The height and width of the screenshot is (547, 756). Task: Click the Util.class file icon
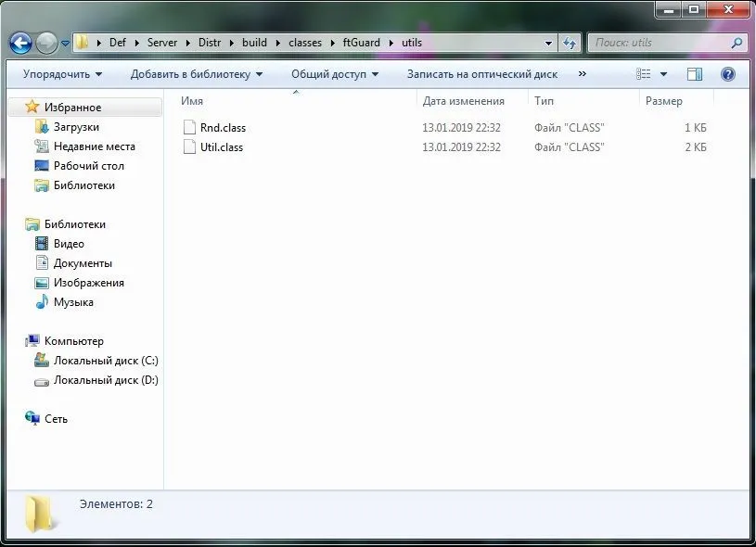pos(189,147)
